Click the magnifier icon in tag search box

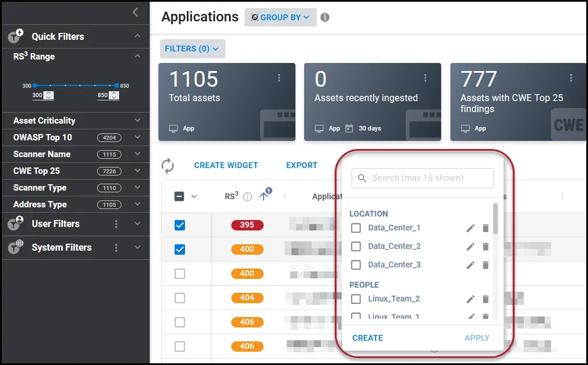(362, 178)
